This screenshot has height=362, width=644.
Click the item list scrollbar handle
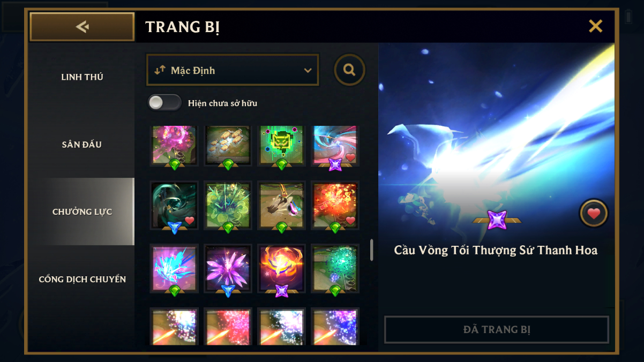pyautogui.click(x=372, y=250)
